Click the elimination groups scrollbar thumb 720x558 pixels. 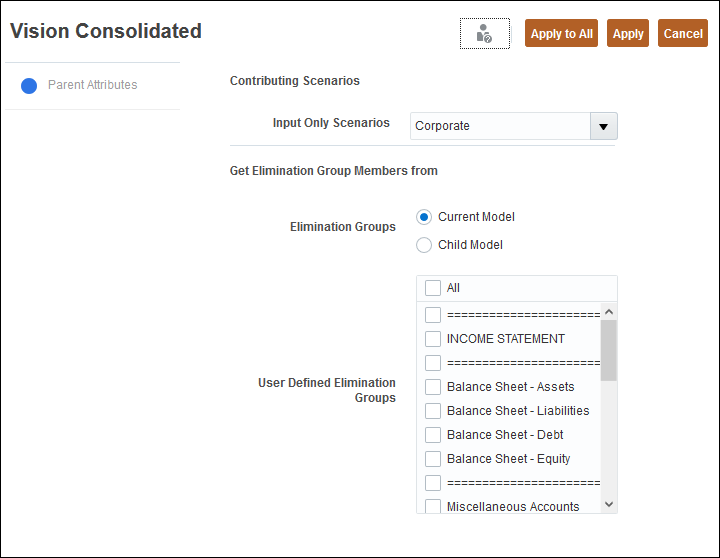(x=609, y=350)
